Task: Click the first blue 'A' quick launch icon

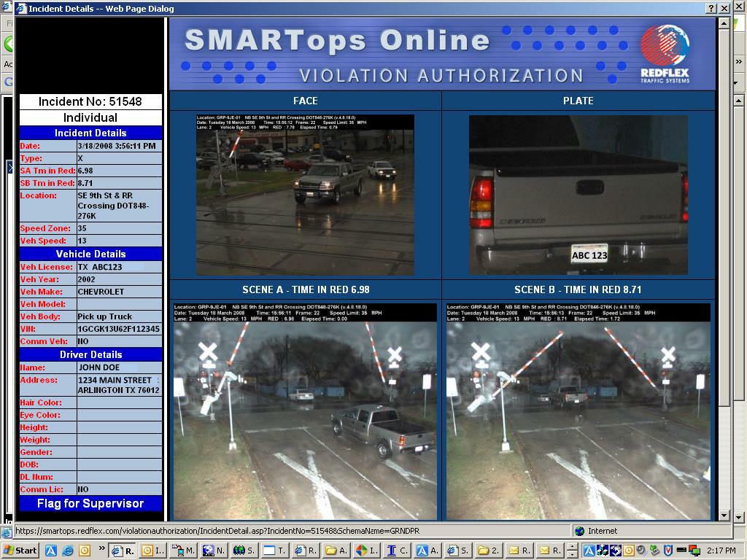Action: [51, 551]
